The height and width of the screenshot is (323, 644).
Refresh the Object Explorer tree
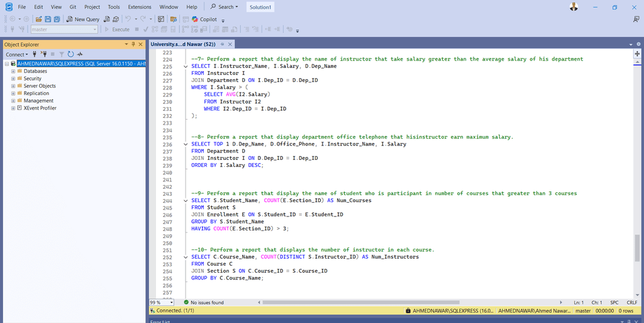pos(70,54)
